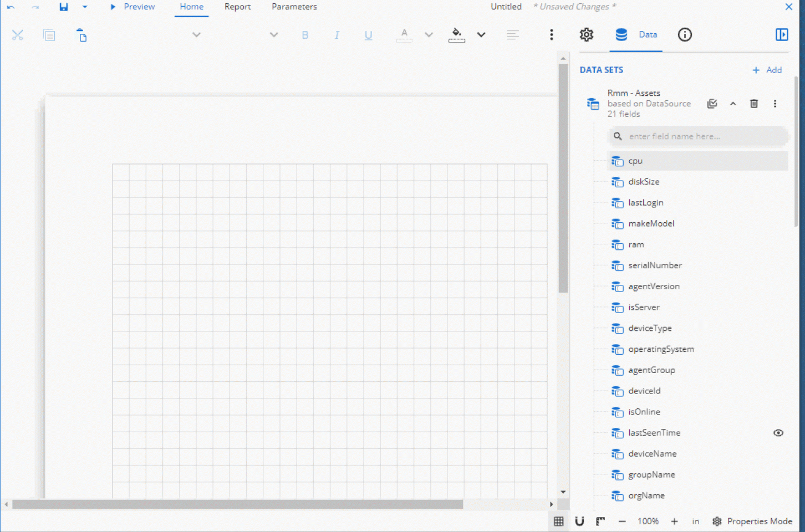The width and height of the screenshot is (805, 532).
Task: Open the toolbar more options menu
Action: click(x=551, y=35)
